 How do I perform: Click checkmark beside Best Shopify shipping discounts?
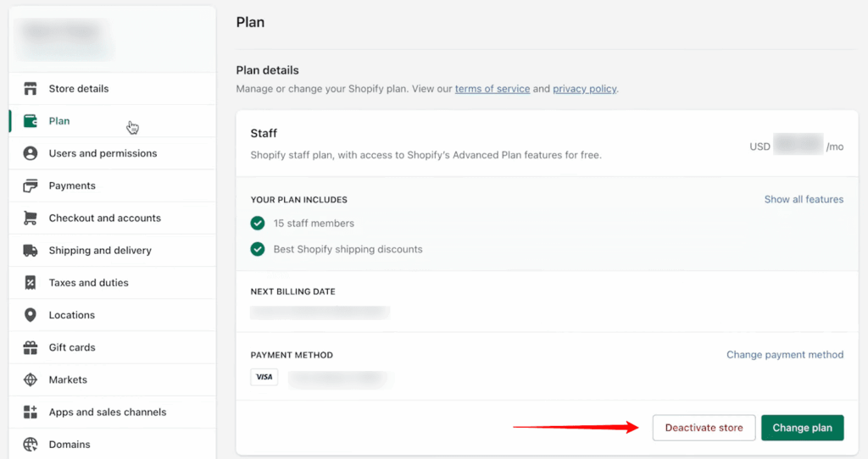pos(258,249)
